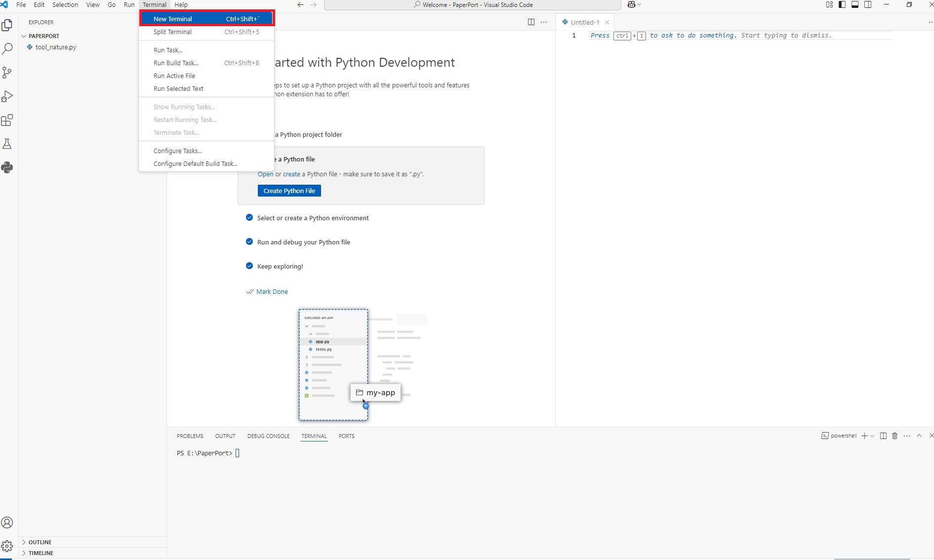Click the terminal prompt PS E:\PaperPort>
934x560 pixels.
coord(204,453)
